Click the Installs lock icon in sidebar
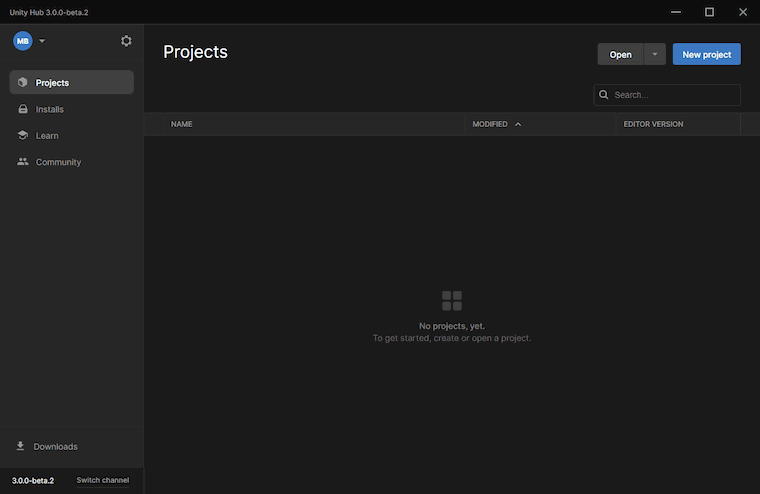 tap(23, 109)
